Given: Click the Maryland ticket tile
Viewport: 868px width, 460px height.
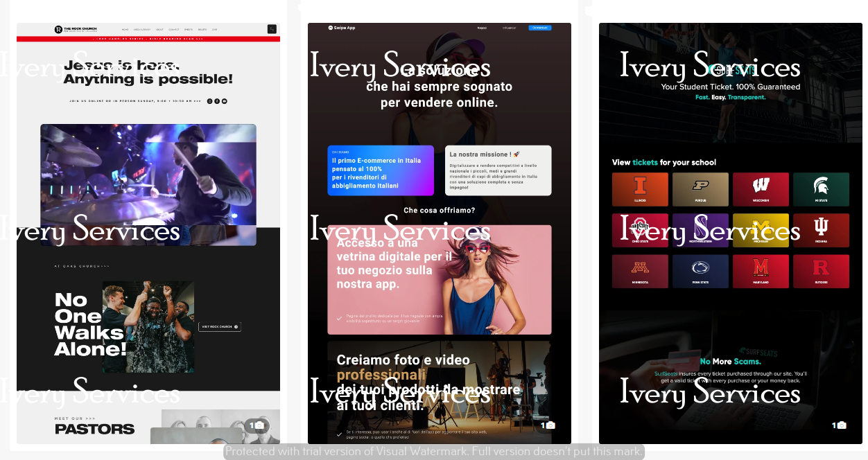Looking at the screenshot, I should (x=761, y=271).
